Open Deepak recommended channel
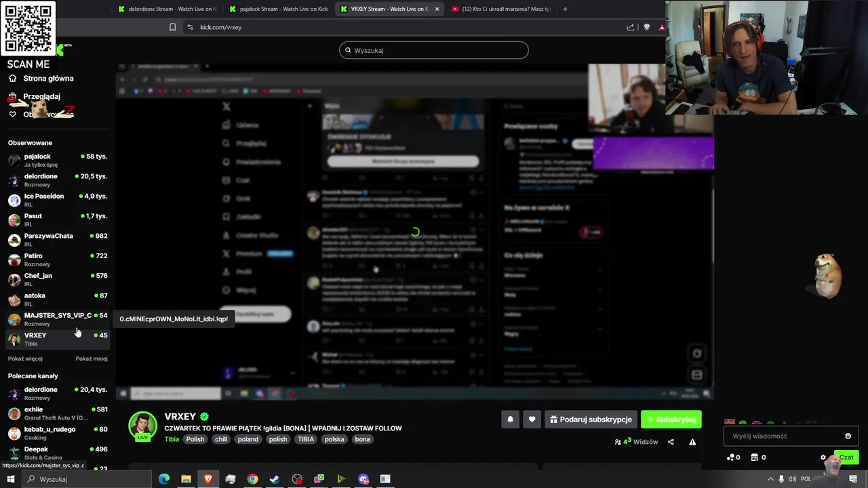This screenshot has width=868, height=488. (x=58, y=453)
